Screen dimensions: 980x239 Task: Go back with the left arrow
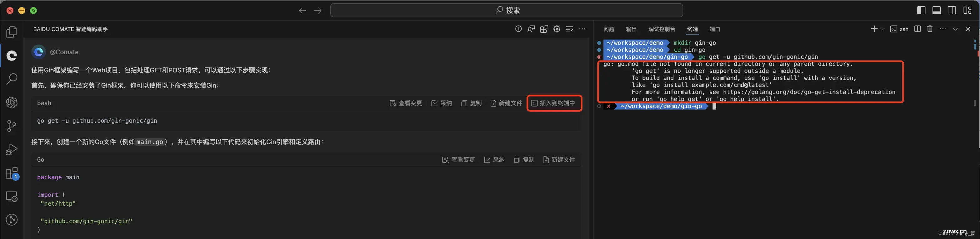pyautogui.click(x=302, y=10)
